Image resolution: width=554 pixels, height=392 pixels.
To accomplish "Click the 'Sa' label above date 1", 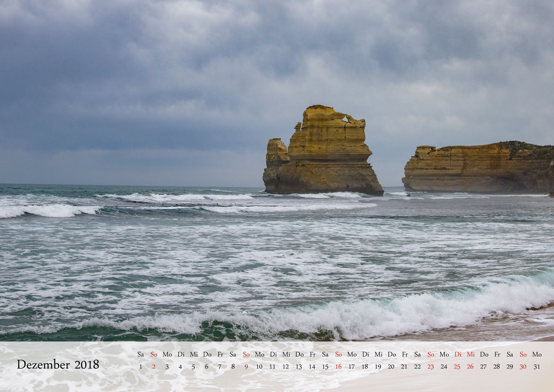I will click(x=141, y=354).
